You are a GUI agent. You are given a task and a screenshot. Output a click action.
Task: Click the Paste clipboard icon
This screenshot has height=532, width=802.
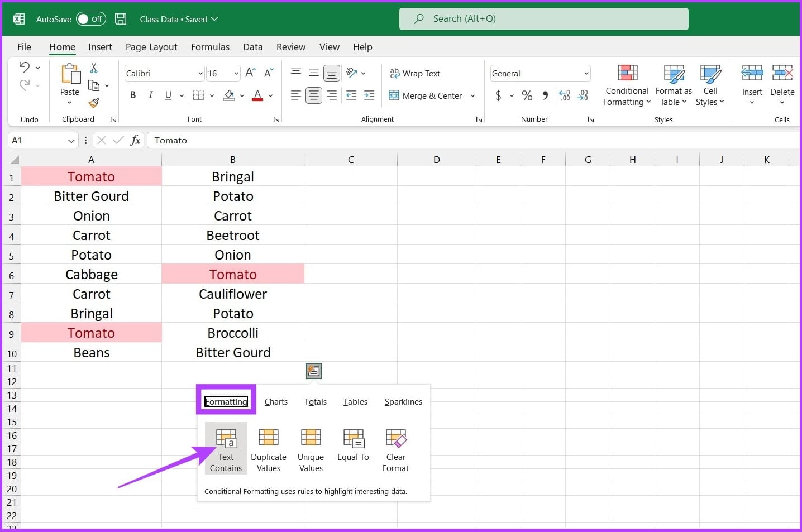(70, 74)
